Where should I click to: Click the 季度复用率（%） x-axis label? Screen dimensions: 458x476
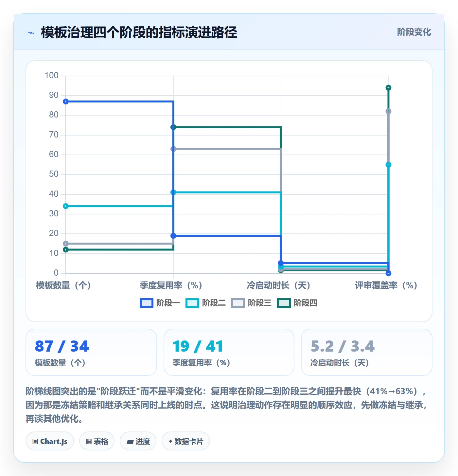click(x=171, y=285)
